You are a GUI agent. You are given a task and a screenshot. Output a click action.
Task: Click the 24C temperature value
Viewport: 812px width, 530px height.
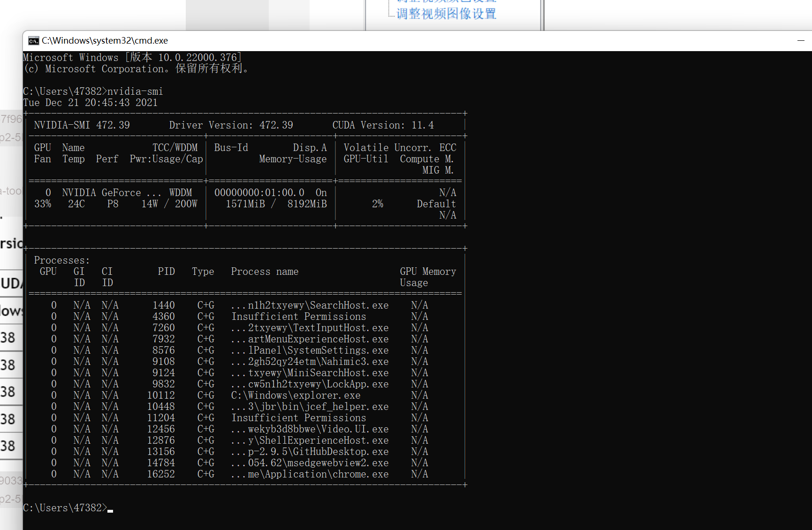76,204
